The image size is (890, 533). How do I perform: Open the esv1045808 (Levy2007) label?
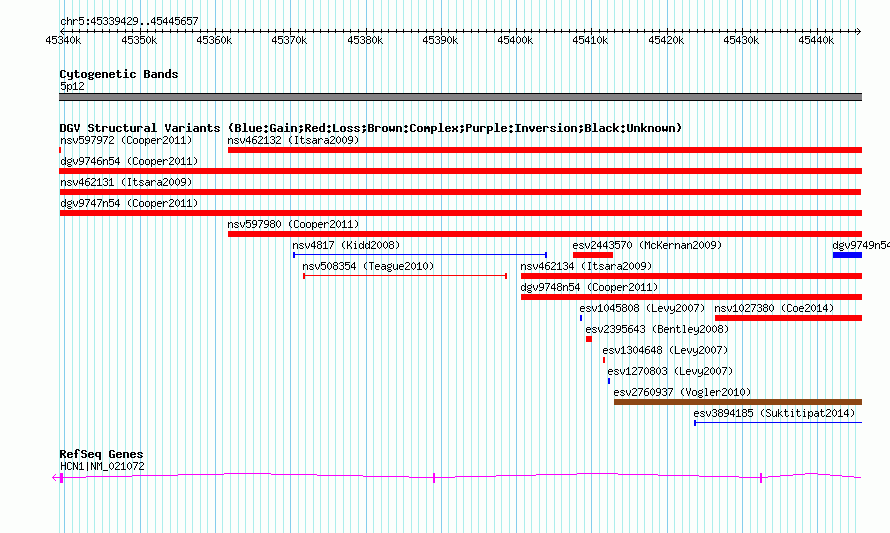642,308
